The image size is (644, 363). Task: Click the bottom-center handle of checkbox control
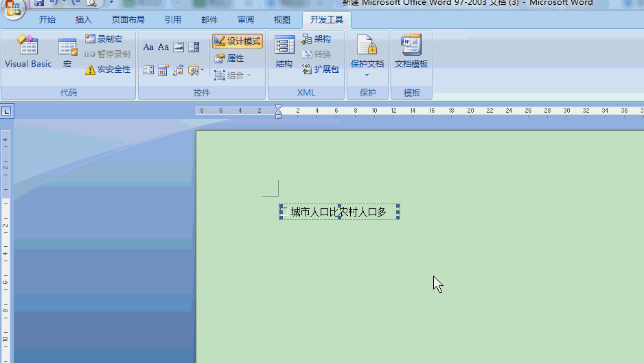339,218
